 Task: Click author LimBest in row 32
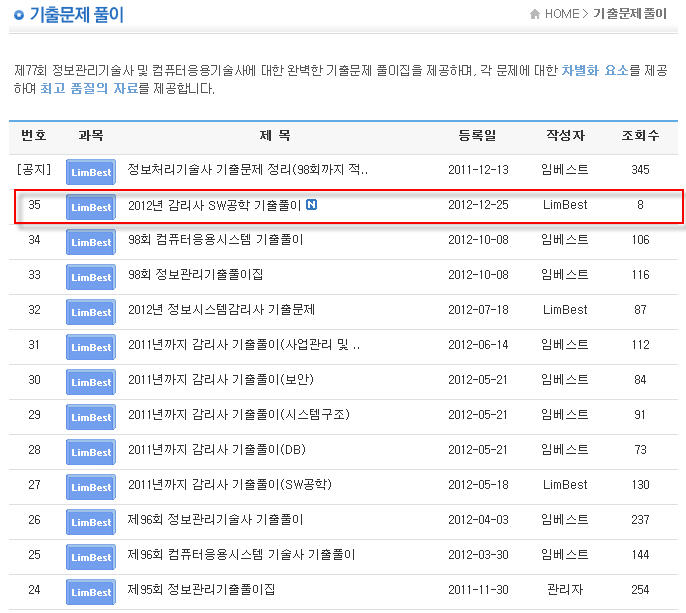click(x=565, y=310)
